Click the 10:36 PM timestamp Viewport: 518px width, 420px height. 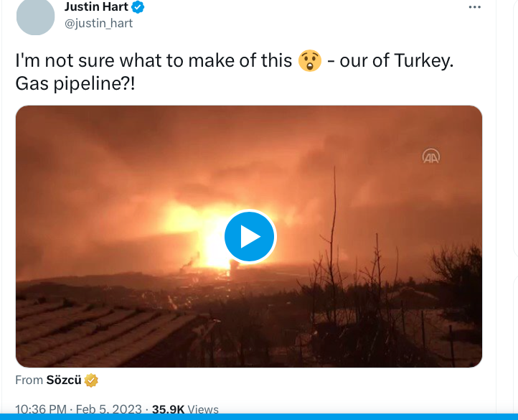tap(41, 410)
